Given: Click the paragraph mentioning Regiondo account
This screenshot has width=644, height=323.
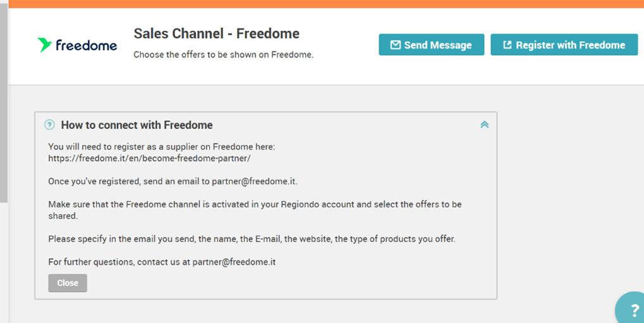Looking at the screenshot, I should [x=255, y=210].
